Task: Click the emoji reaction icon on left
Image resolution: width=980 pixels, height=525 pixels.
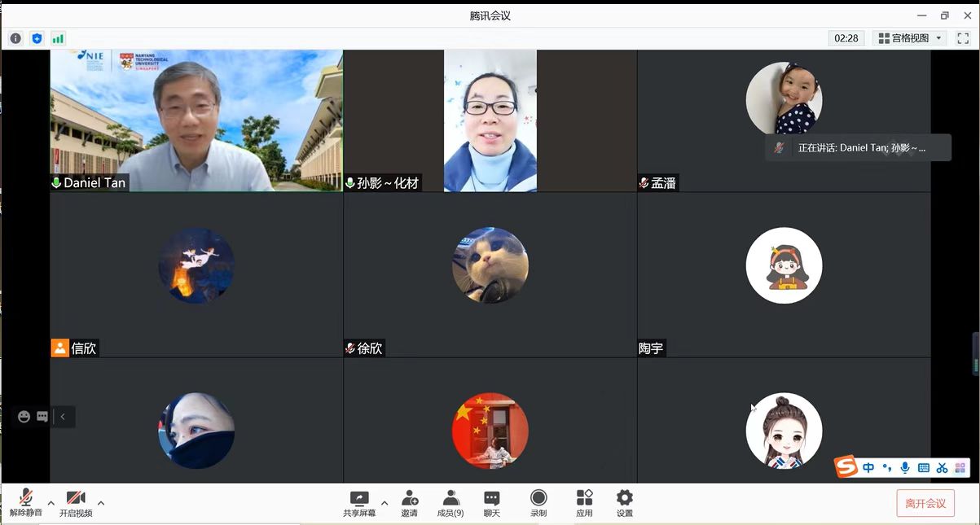Action: point(24,417)
